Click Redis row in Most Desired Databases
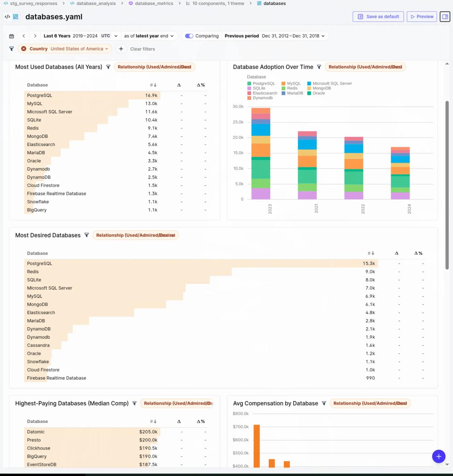This screenshot has height=476, width=453. [224, 272]
